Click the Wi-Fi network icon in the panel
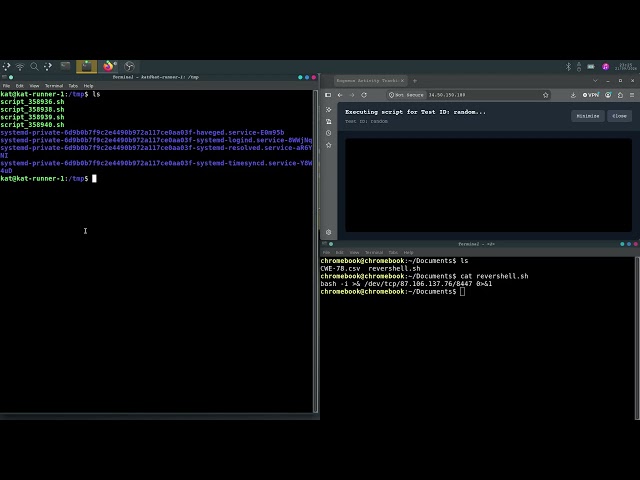 [20, 67]
